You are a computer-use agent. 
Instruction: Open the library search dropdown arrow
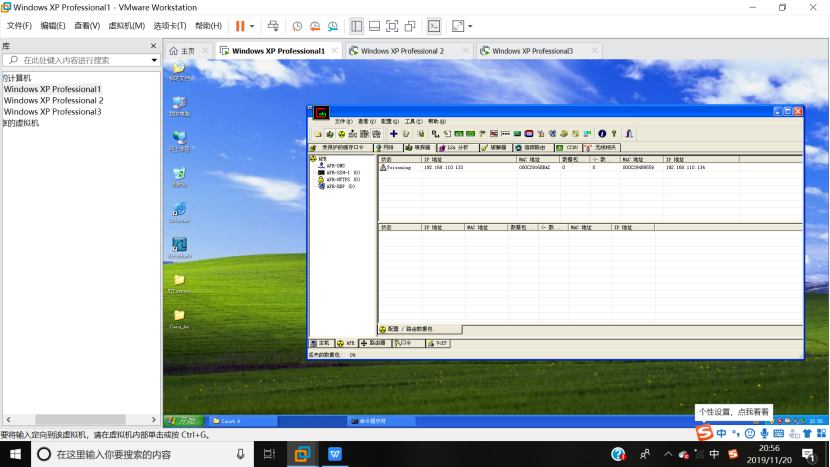point(154,60)
